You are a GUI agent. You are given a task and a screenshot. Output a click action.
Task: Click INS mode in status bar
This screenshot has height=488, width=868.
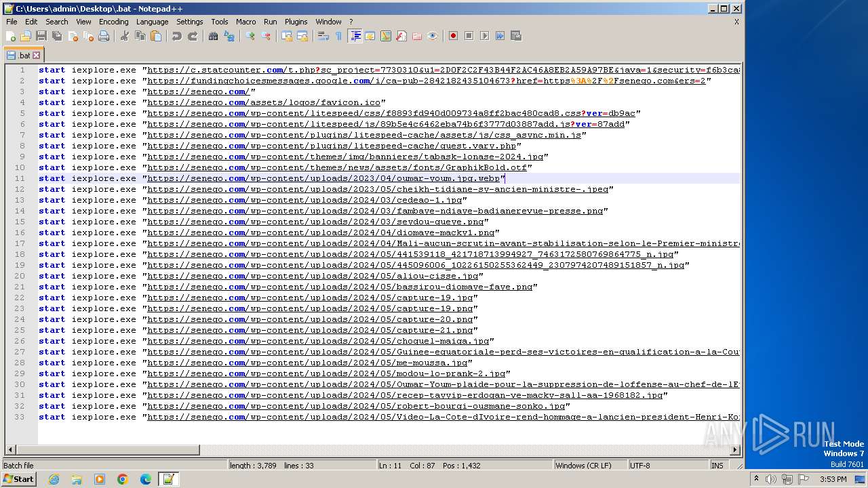717,466
